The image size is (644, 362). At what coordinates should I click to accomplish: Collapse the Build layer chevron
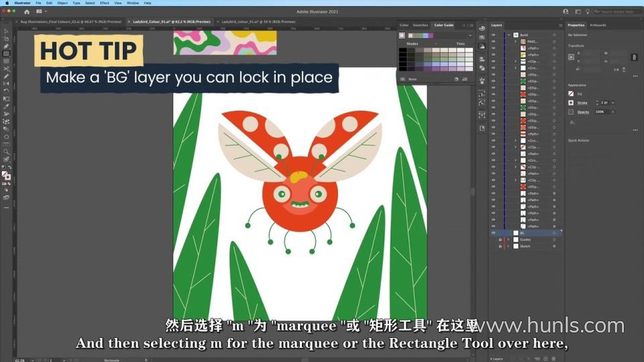click(509, 35)
